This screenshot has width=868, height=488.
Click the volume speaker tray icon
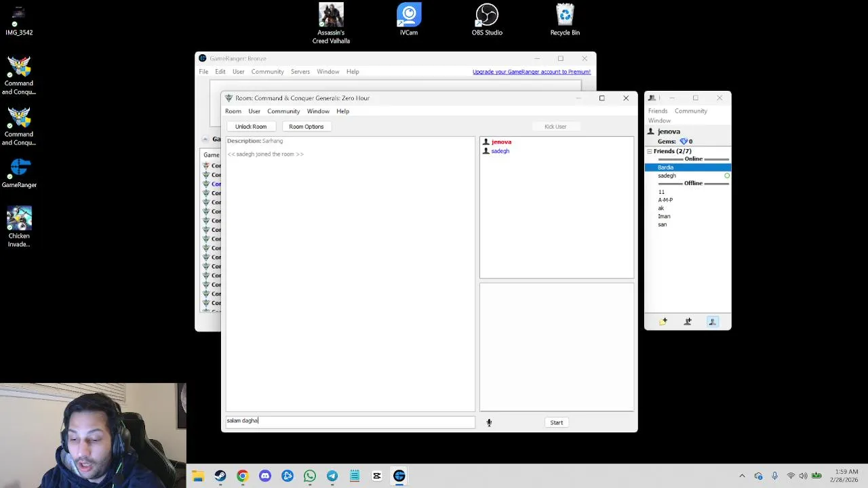pyautogui.click(x=804, y=476)
